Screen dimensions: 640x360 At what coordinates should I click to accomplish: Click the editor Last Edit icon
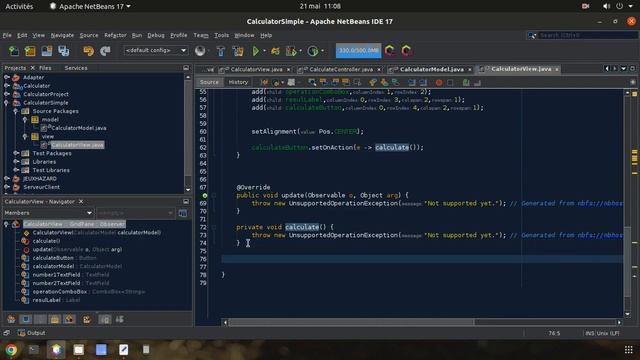click(264, 82)
